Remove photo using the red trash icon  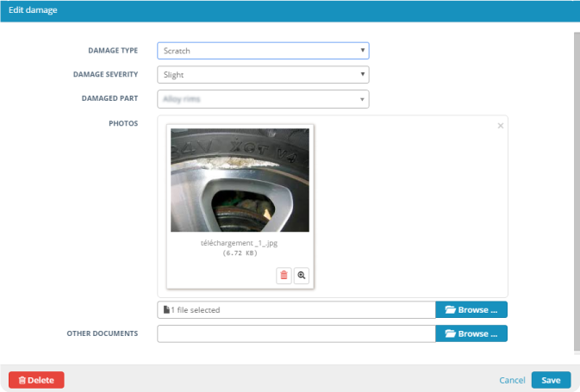pos(284,276)
